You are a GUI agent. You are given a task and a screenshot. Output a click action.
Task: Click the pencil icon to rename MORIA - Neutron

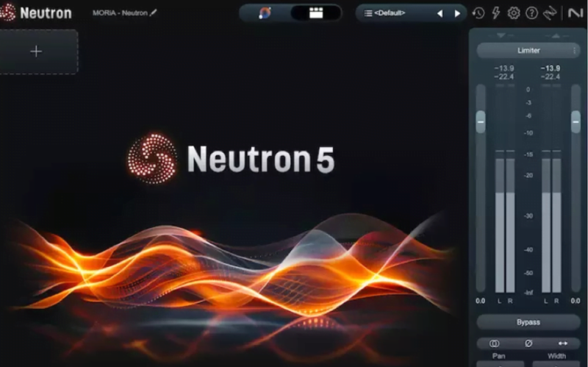(153, 13)
